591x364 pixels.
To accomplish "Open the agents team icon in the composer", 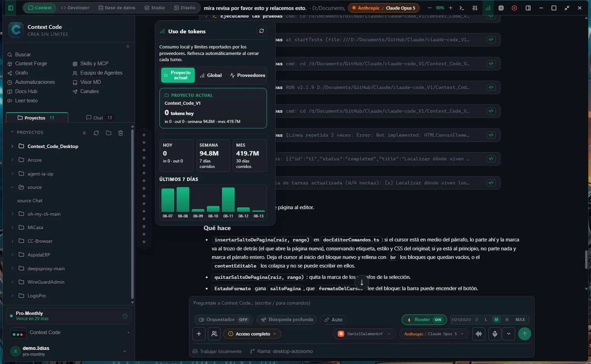I will (214, 334).
